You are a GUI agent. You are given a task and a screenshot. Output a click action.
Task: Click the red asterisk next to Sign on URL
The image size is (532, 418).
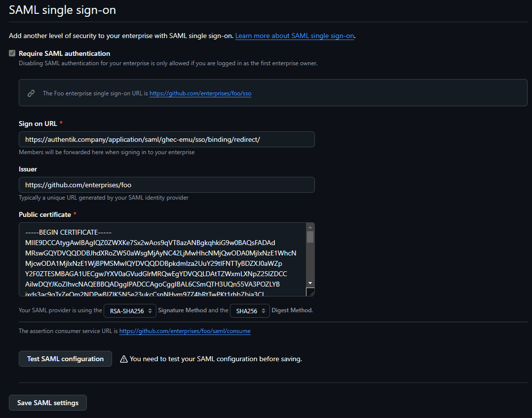coord(62,123)
